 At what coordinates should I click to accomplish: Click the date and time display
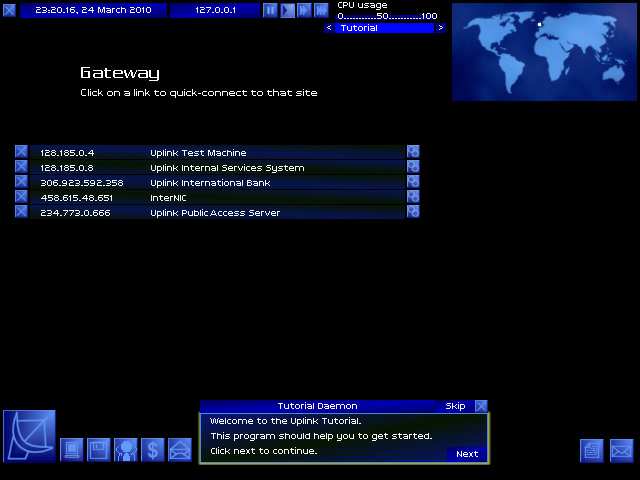[x=93, y=10]
